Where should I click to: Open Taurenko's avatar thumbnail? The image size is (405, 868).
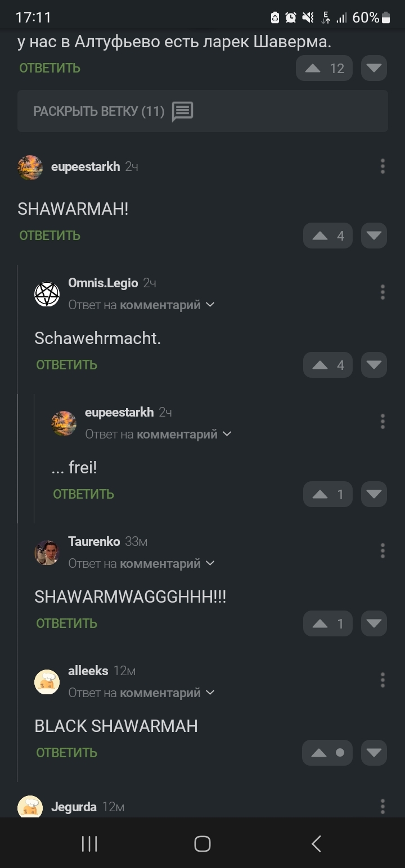coord(47,552)
